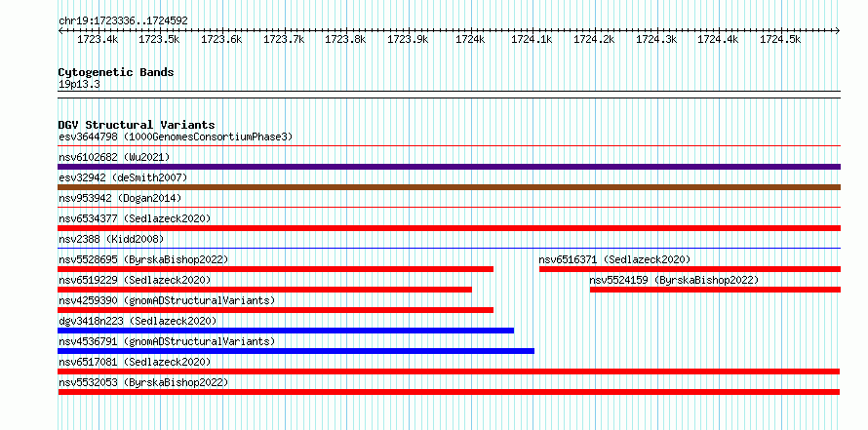The height and width of the screenshot is (430, 868).
Task: Click the 1723.9k ruler tick label
Action: coord(408,39)
